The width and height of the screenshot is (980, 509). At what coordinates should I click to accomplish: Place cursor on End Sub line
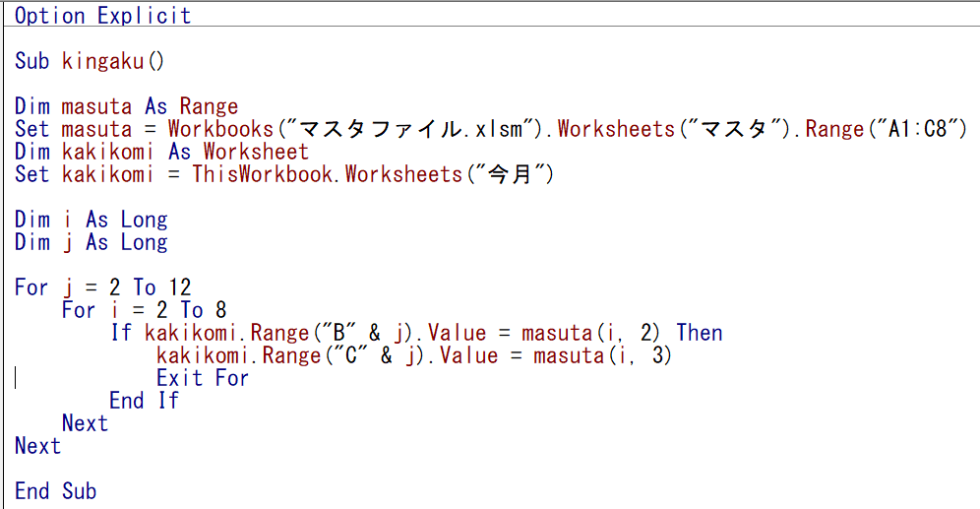(x=55, y=491)
